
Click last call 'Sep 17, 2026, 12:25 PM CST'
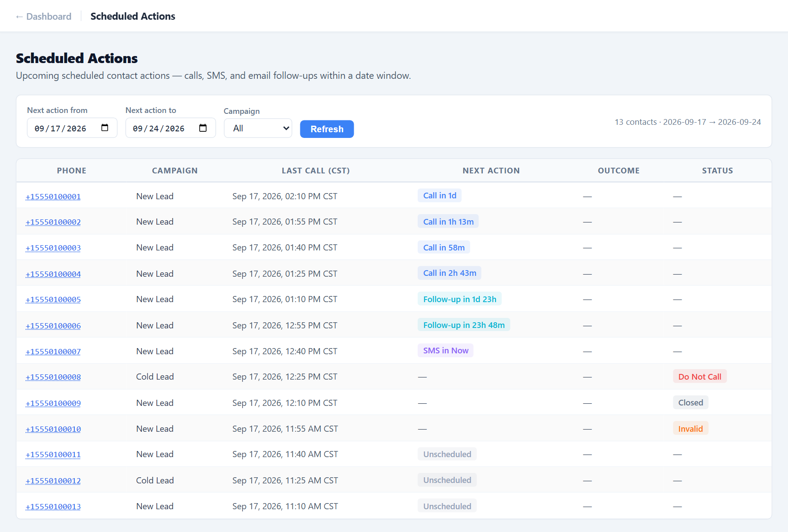coord(285,377)
